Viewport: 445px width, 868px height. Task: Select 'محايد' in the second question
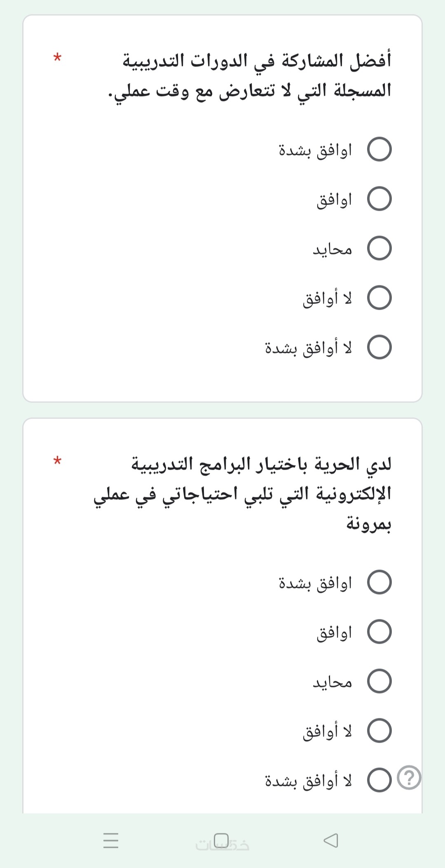pyautogui.click(x=379, y=681)
